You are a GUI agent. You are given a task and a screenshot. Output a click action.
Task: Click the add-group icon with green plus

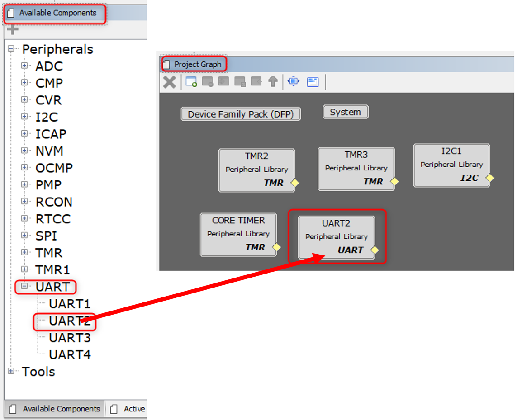[191, 82]
